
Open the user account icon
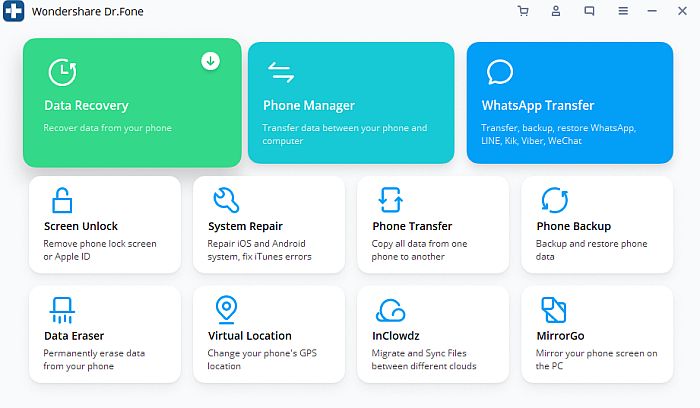pos(556,11)
